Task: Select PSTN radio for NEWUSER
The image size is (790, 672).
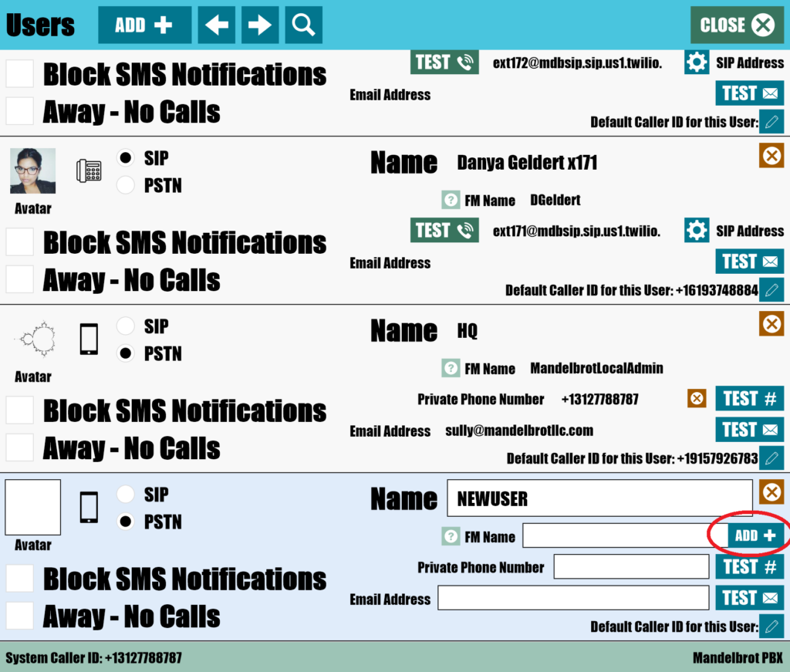Action: (x=126, y=522)
